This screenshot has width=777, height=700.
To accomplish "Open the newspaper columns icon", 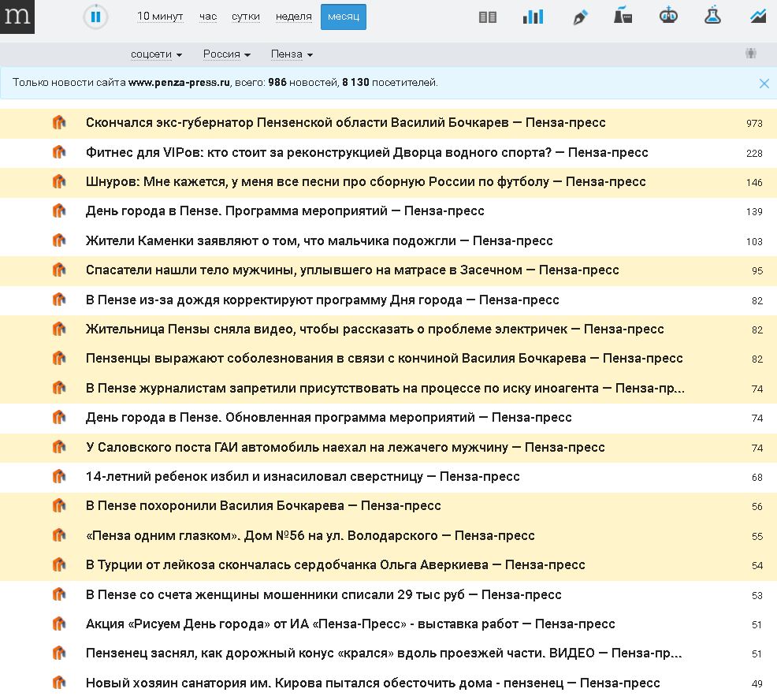I will (x=488, y=17).
